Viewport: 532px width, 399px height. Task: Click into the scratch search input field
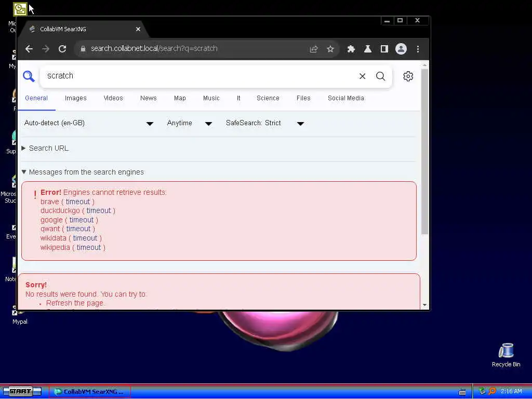200,76
